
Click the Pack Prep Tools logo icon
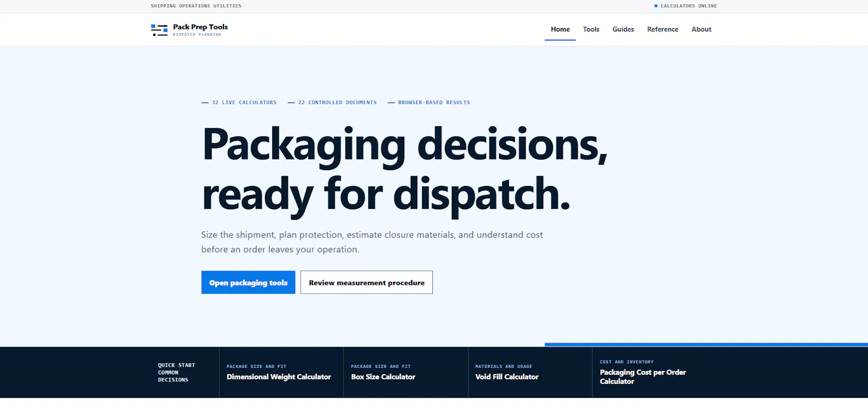[159, 30]
